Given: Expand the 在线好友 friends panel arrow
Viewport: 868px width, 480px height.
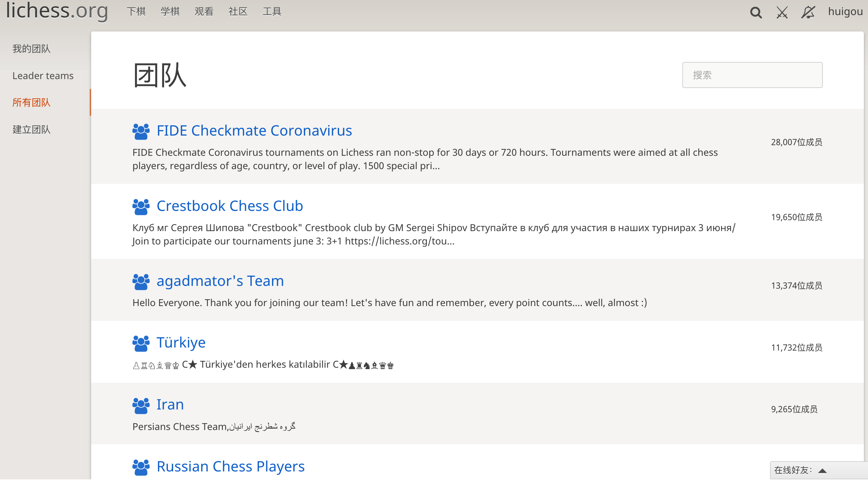Looking at the screenshot, I should pos(822,471).
